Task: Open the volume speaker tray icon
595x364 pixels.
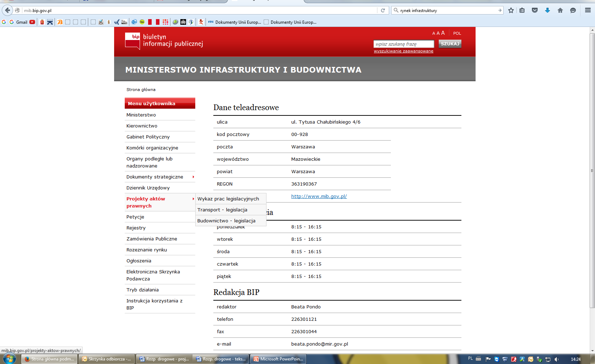Action: click(x=556, y=359)
